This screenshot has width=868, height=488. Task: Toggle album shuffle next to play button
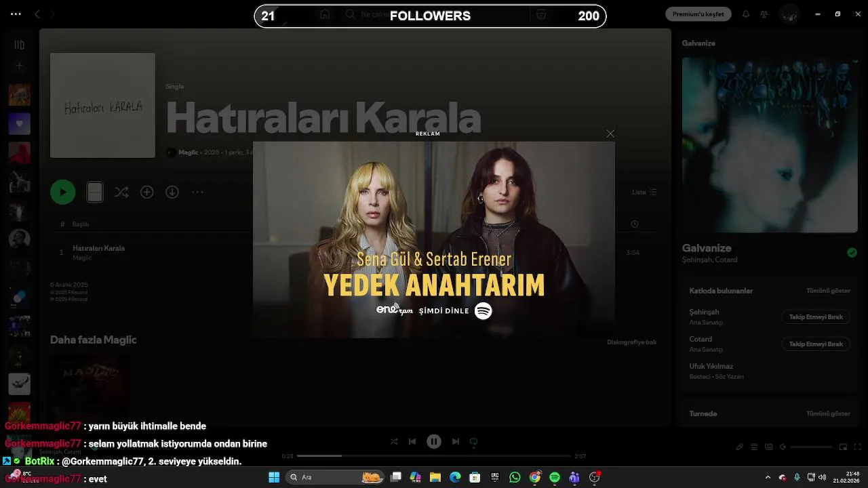click(x=121, y=192)
